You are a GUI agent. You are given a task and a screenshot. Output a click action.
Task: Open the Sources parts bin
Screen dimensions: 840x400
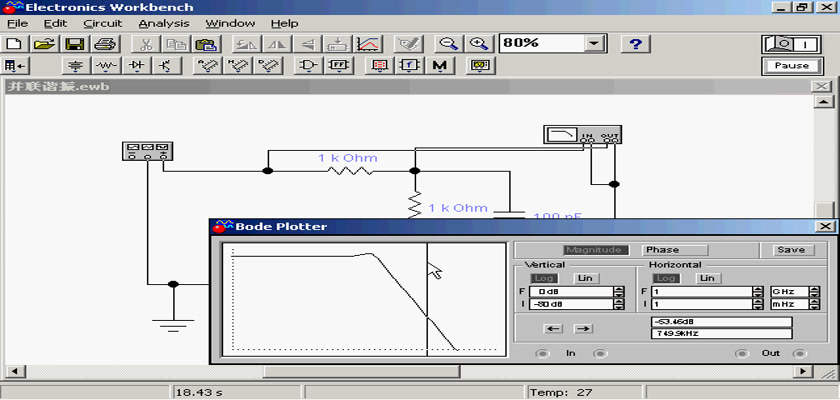[x=76, y=66]
